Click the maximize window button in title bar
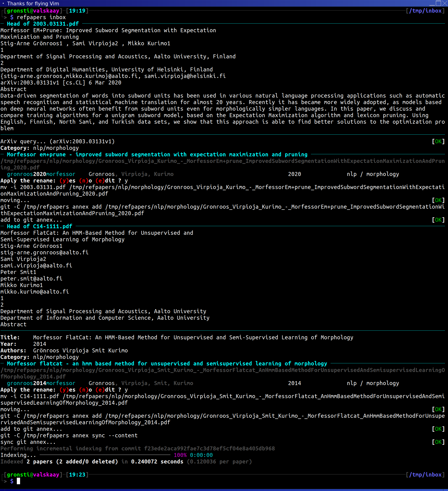This screenshot has width=448, height=491. click(x=438, y=3)
